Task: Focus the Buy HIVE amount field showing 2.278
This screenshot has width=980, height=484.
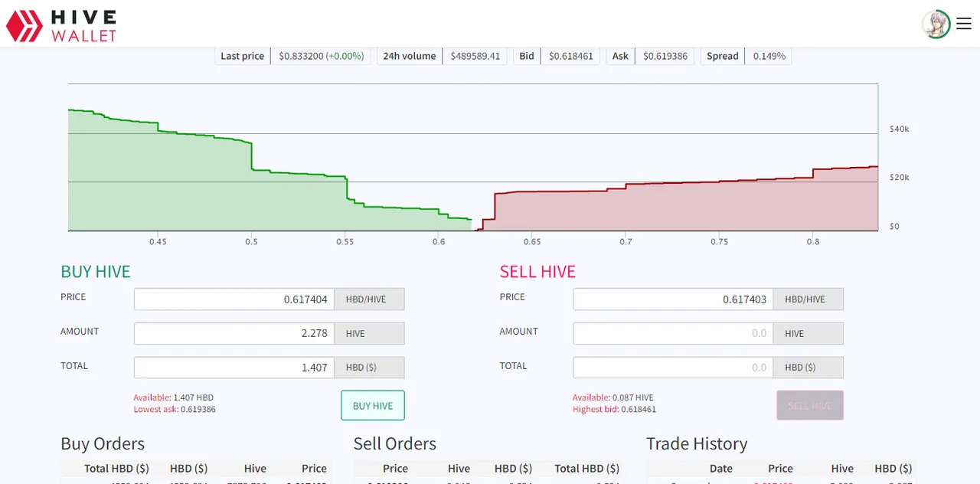Action: click(234, 334)
